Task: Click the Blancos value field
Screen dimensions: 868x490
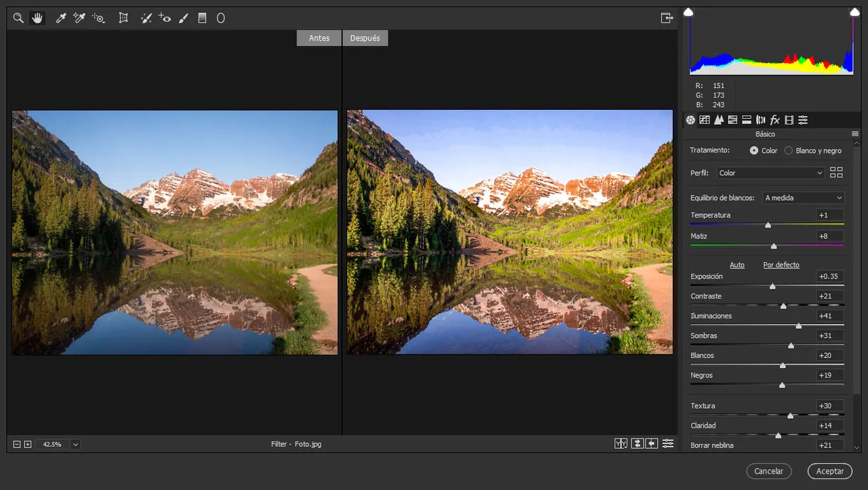Action: coord(830,355)
